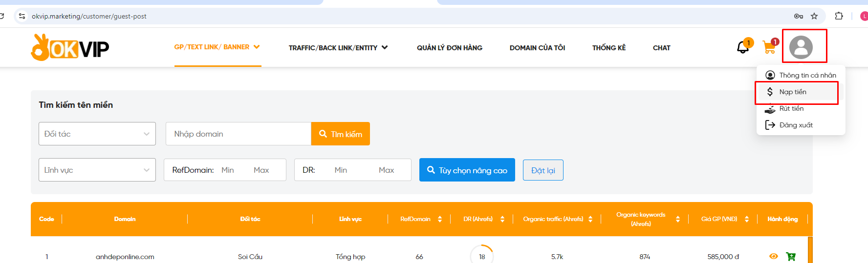The image size is (868, 263).
Task: Sort by DR (Ahrefs) column arrows
Action: tap(502, 219)
